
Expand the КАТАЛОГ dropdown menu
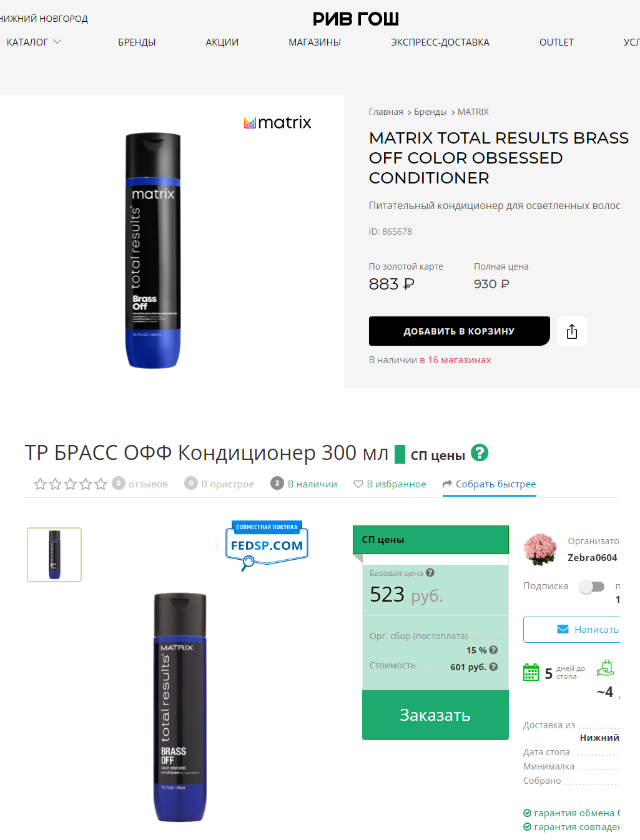[34, 42]
